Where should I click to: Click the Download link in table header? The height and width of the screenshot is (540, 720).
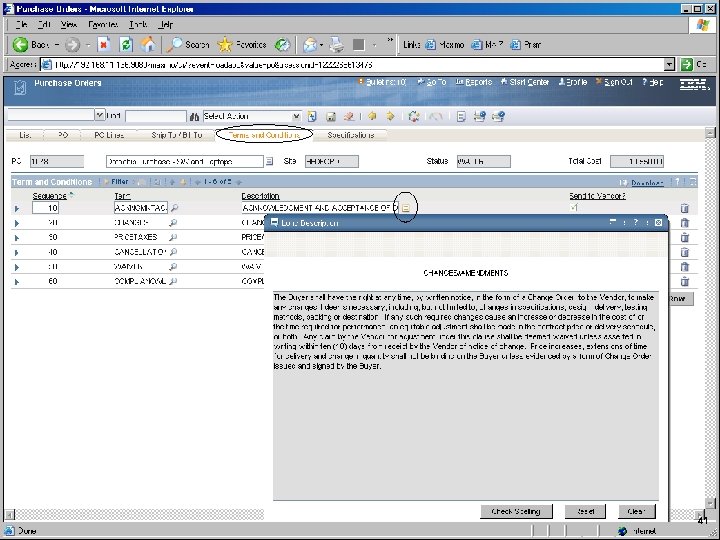click(647, 183)
